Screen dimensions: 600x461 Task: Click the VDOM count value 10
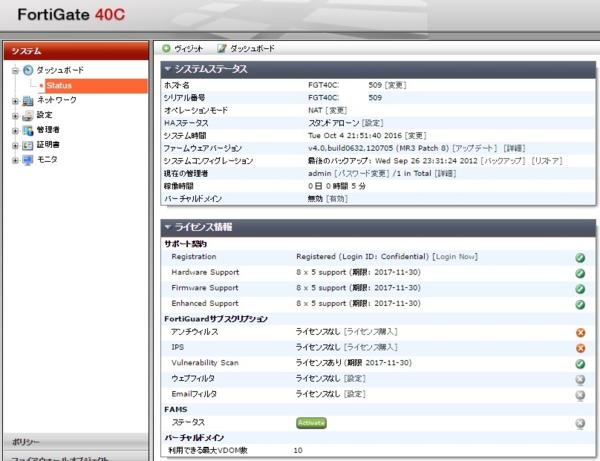[298, 450]
